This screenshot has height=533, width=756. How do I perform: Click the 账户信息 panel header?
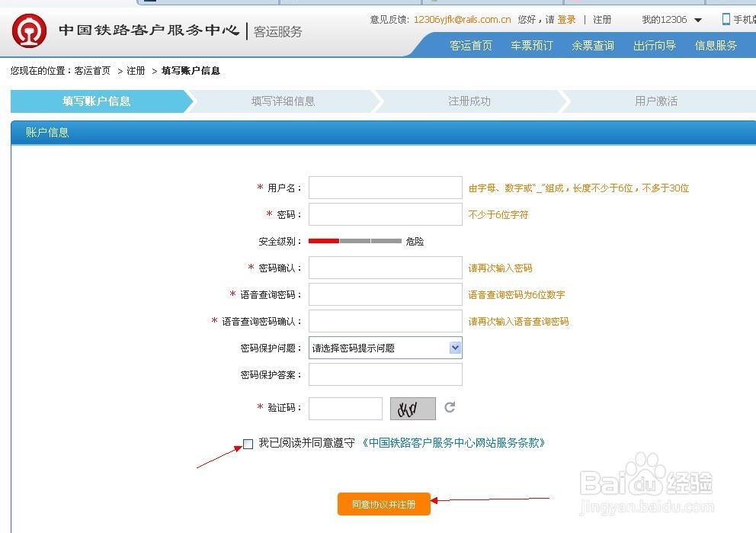[x=383, y=133]
